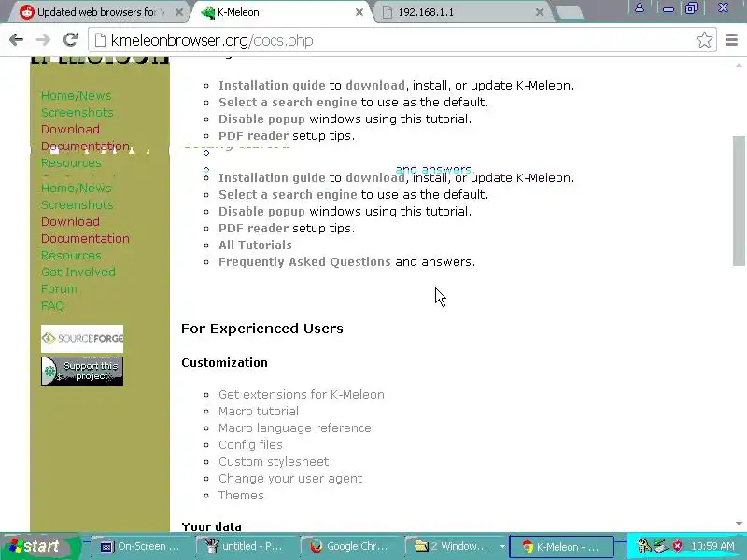Image resolution: width=747 pixels, height=560 pixels.
Task: Click the Chrome user profile icon
Action: pos(640,7)
